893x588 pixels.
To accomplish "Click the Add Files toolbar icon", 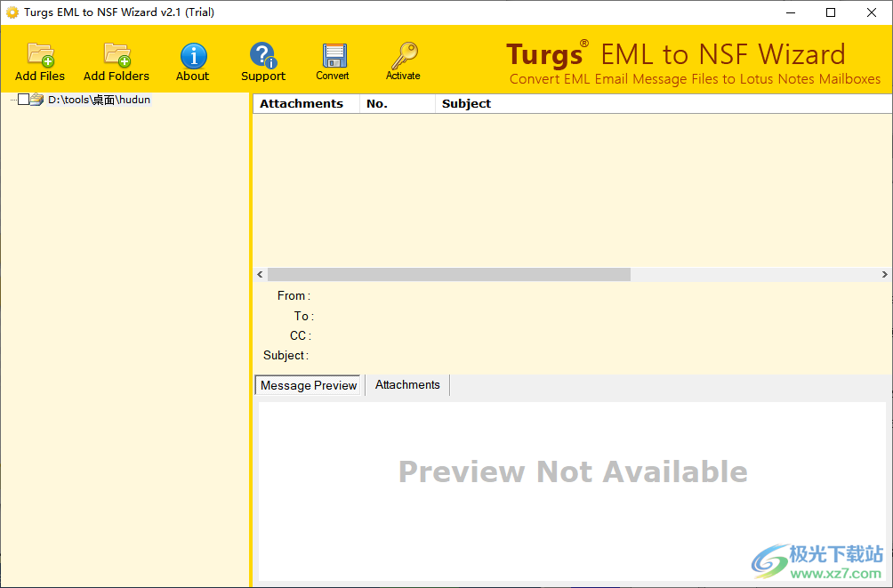I will tap(39, 60).
